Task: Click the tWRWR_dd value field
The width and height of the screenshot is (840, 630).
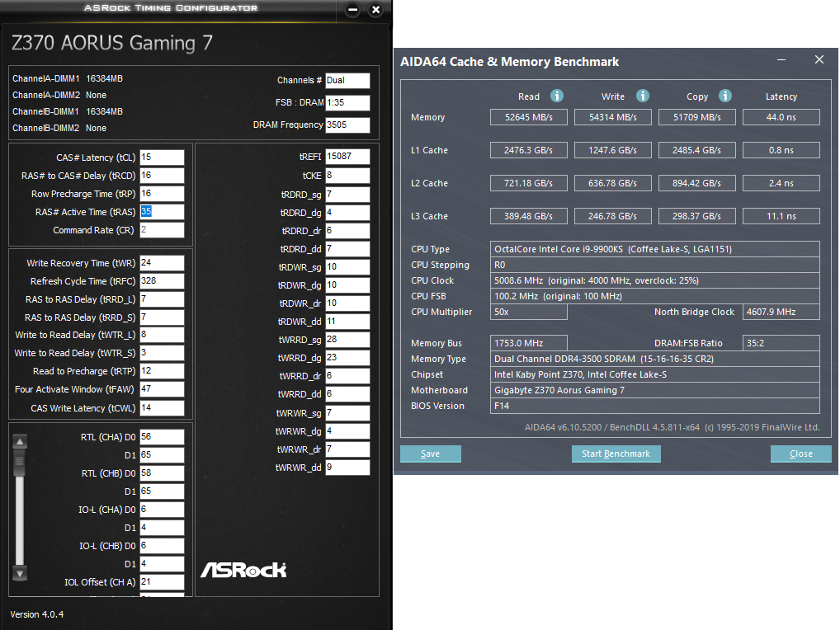Action: (347, 468)
